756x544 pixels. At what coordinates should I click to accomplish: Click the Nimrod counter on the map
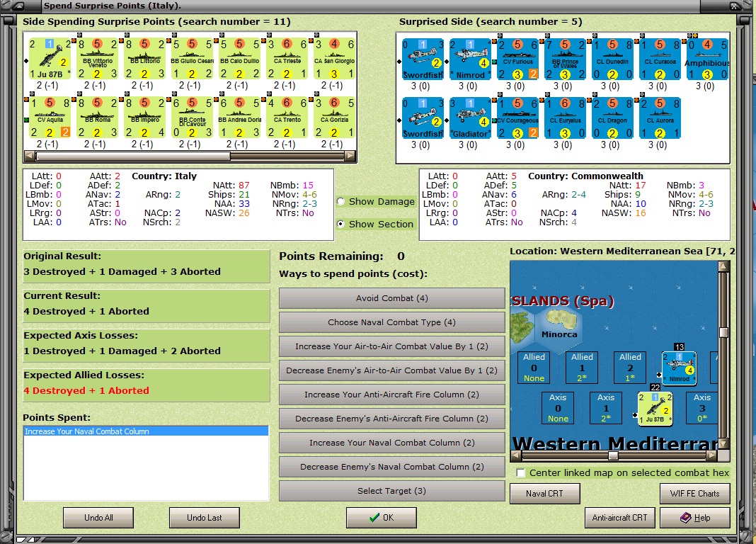pos(679,368)
